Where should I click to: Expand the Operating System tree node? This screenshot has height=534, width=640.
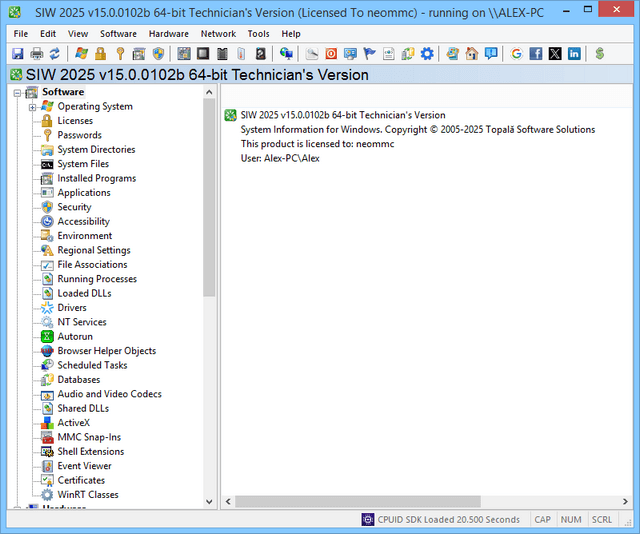[x=32, y=107]
